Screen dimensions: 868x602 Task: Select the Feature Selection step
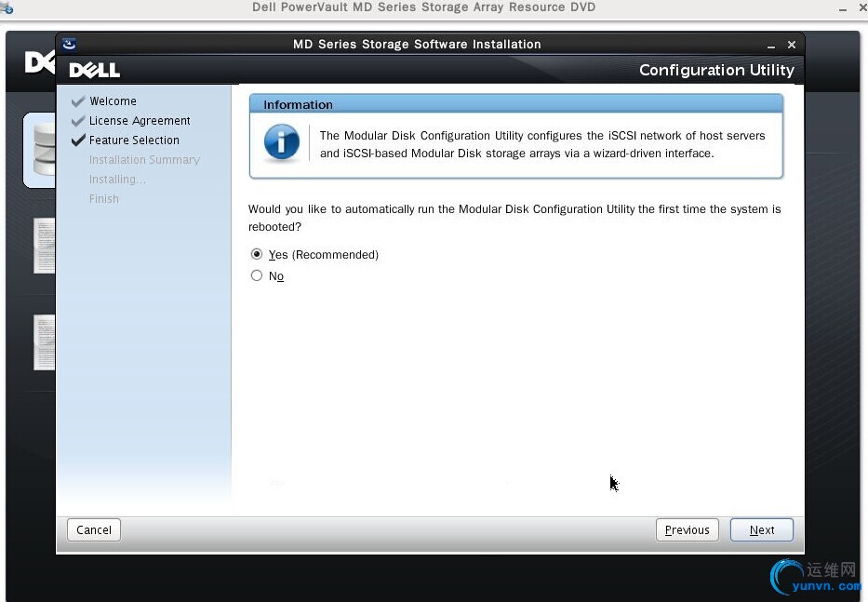point(134,140)
